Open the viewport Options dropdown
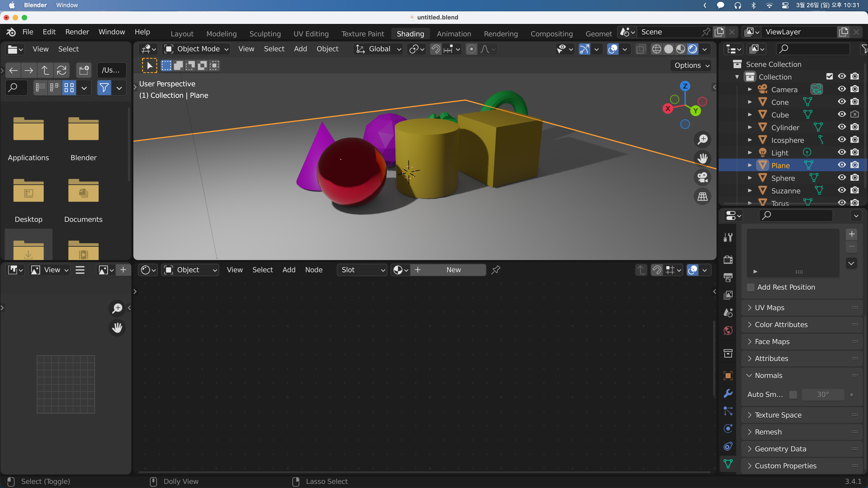The height and width of the screenshot is (488, 868). click(x=691, y=65)
